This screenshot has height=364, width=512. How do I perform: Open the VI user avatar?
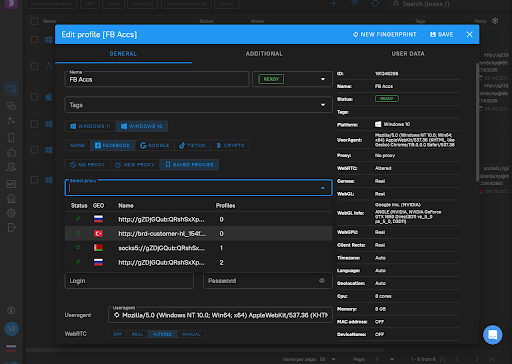[11, 329]
